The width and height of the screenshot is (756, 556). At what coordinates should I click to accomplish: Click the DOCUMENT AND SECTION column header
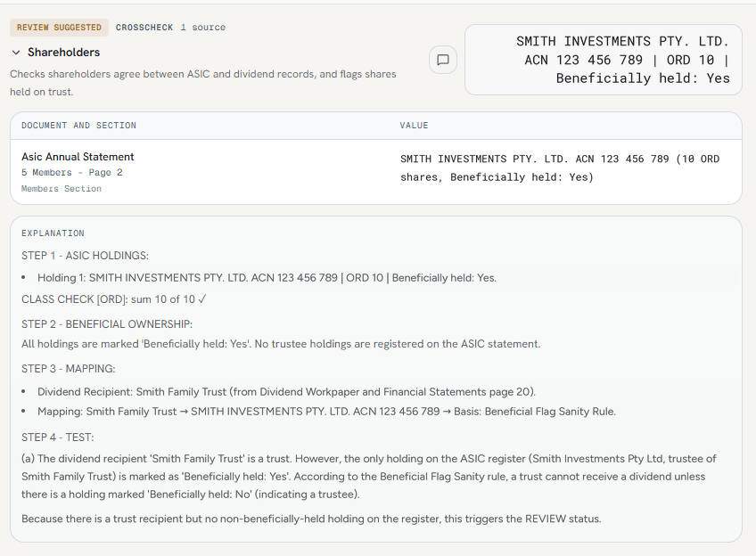pos(78,126)
